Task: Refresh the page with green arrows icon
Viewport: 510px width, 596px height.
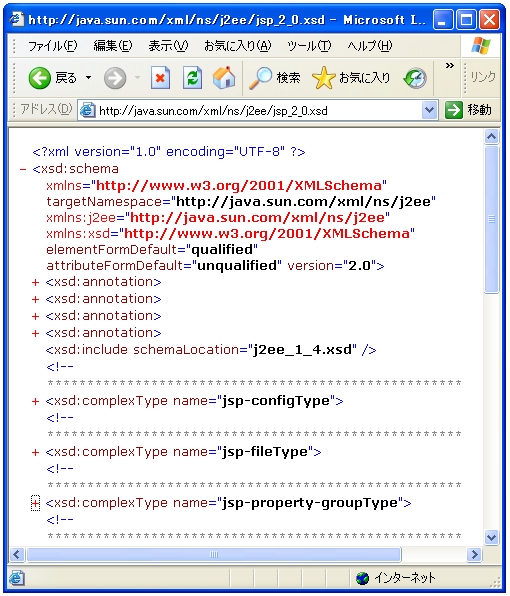Action: (192, 78)
